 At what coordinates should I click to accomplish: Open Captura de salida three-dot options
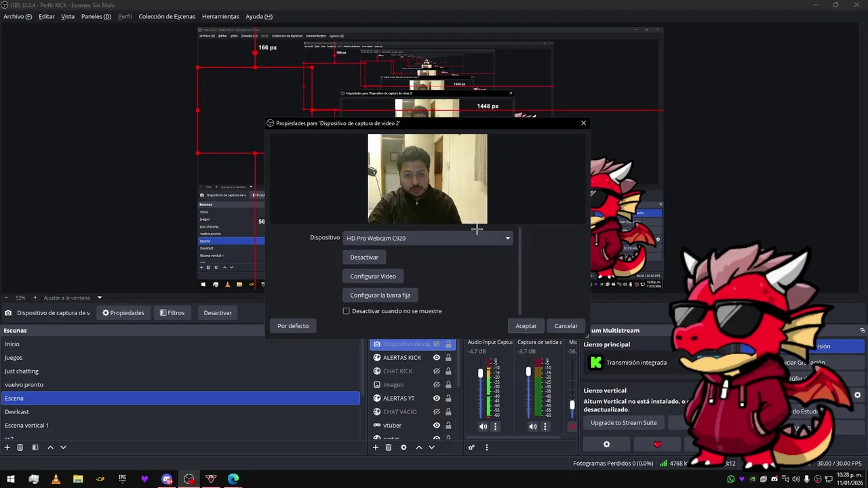[x=545, y=426]
